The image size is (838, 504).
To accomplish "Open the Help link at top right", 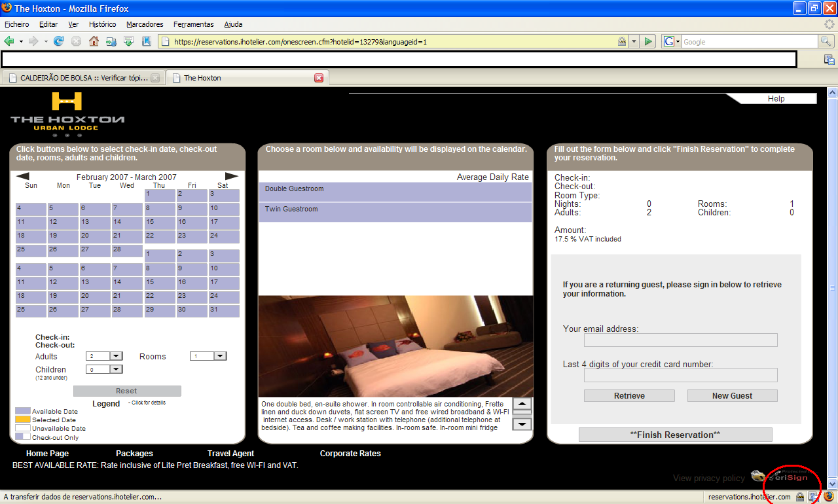I will (776, 99).
